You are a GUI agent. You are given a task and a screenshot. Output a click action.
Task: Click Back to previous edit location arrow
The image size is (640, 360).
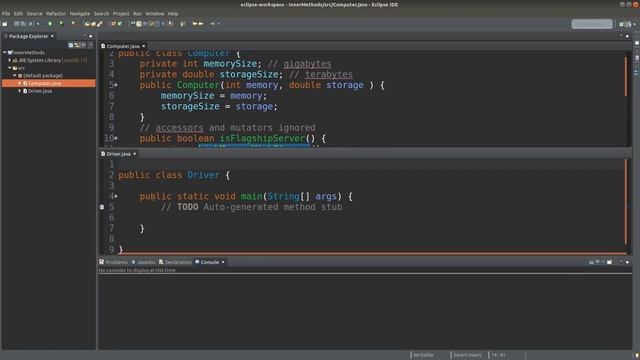(x=195, y=24)
